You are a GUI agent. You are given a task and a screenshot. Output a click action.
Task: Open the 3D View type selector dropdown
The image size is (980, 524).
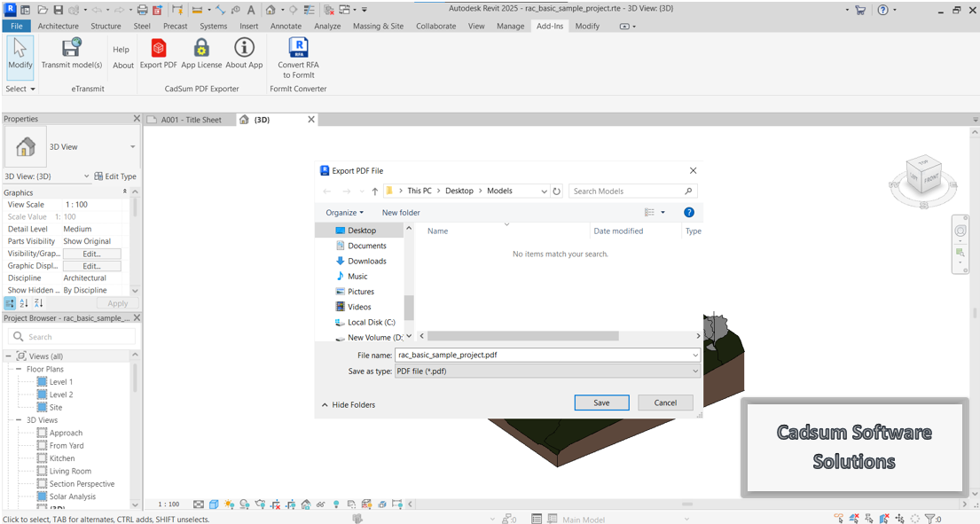[132, 147]
